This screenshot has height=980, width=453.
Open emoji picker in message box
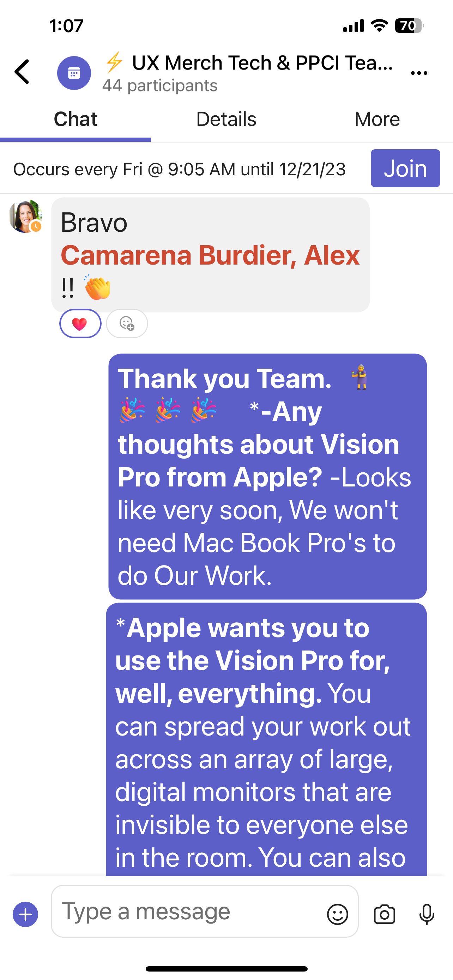pos(337,914)
